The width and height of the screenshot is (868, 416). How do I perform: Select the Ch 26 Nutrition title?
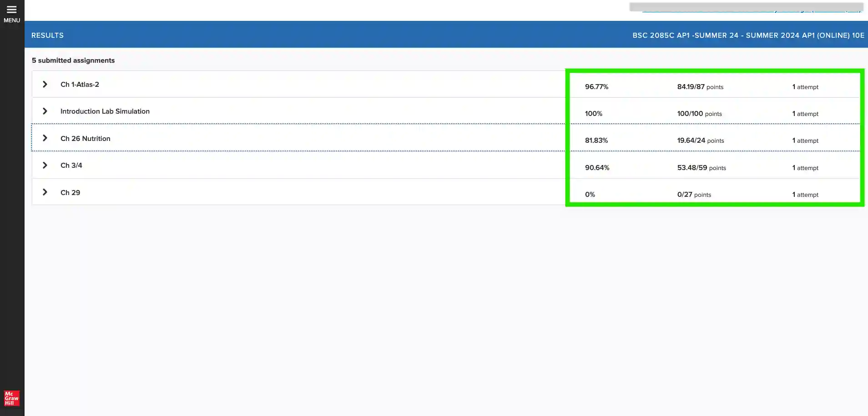click(86, 138)
